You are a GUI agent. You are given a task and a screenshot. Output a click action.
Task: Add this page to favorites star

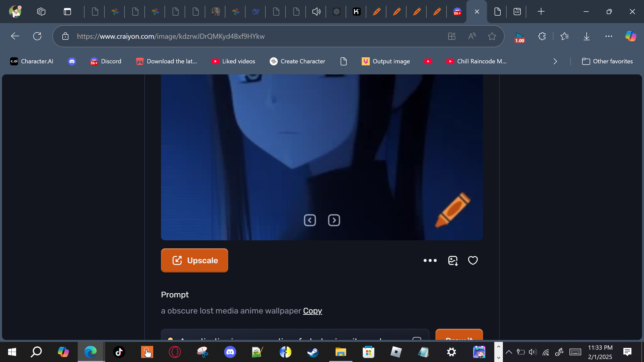click(492, 36)
